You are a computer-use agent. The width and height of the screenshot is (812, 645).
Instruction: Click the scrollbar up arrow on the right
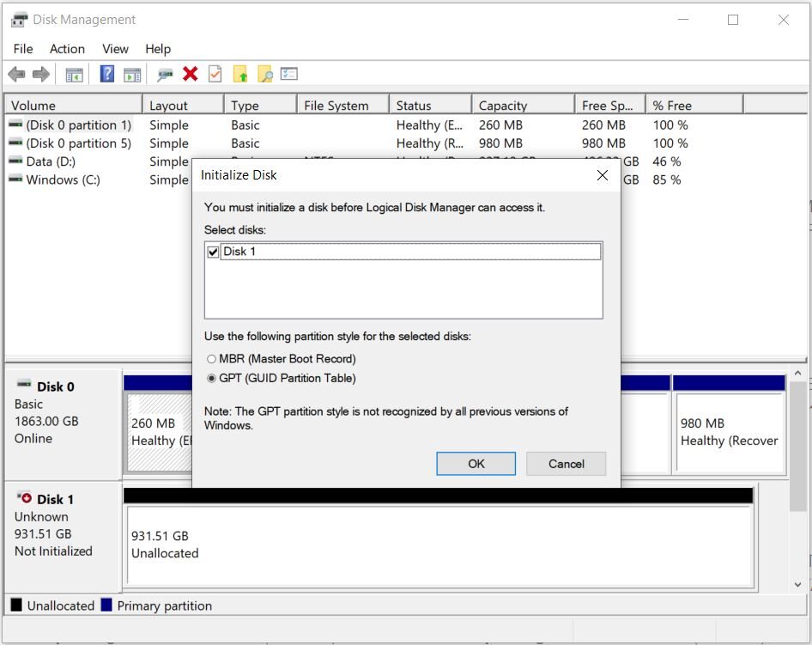point(798,371)
